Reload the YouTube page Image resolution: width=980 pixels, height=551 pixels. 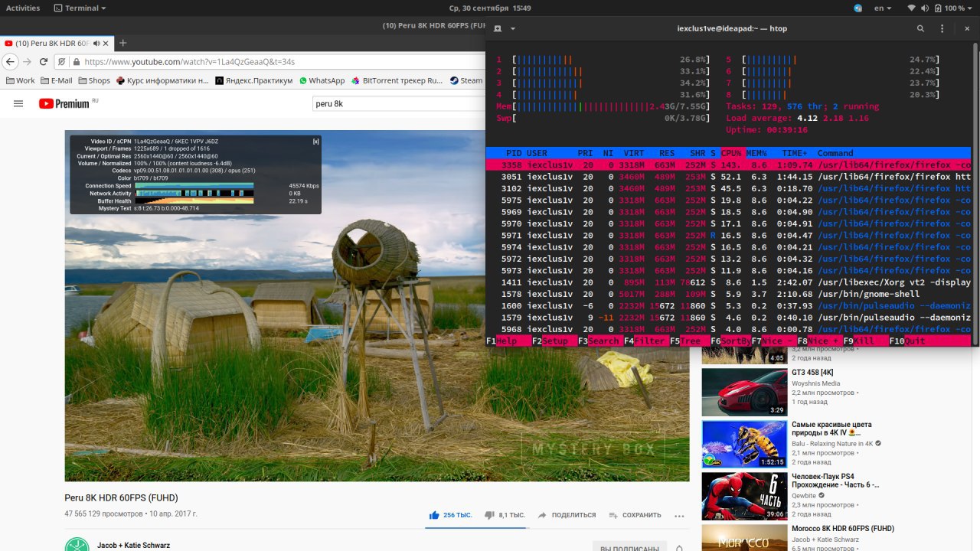45,62
